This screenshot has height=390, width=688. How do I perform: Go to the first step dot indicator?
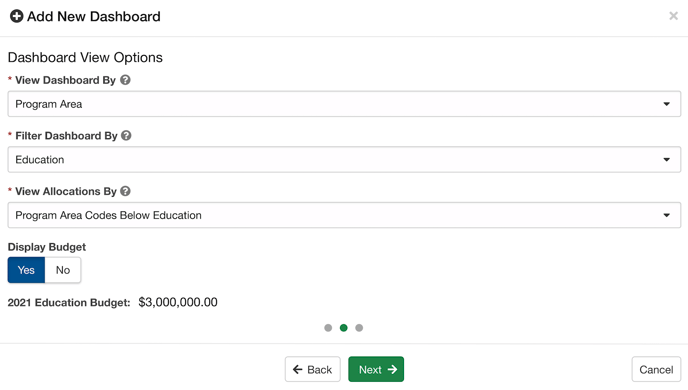328,328
